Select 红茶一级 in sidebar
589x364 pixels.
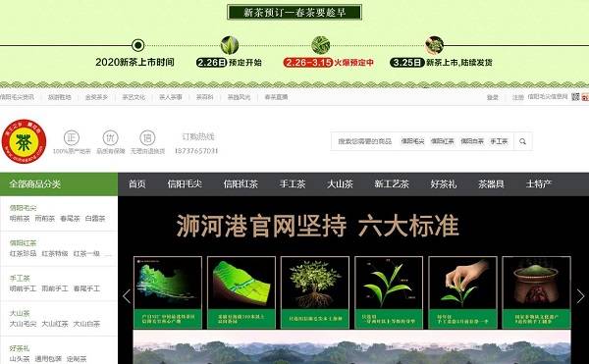pyautogui.click(x=86, y=254)
